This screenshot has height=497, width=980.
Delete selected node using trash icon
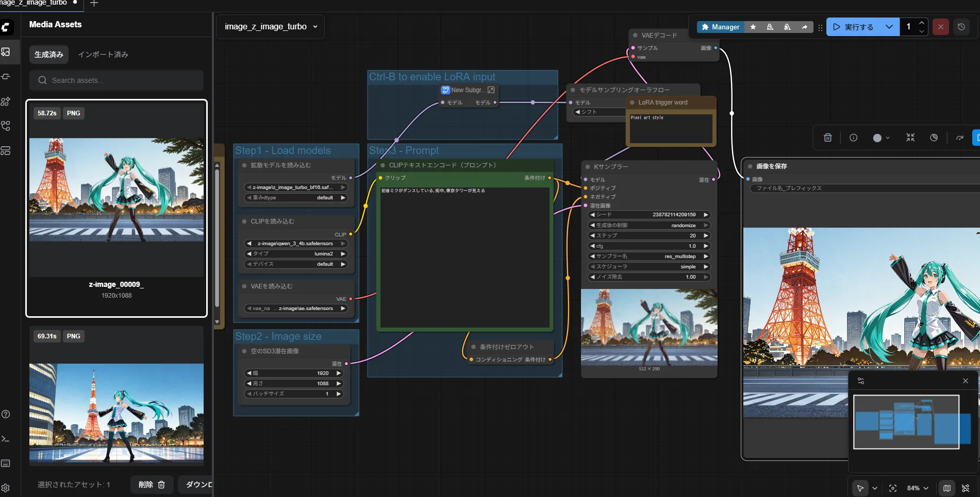[827, 138]
